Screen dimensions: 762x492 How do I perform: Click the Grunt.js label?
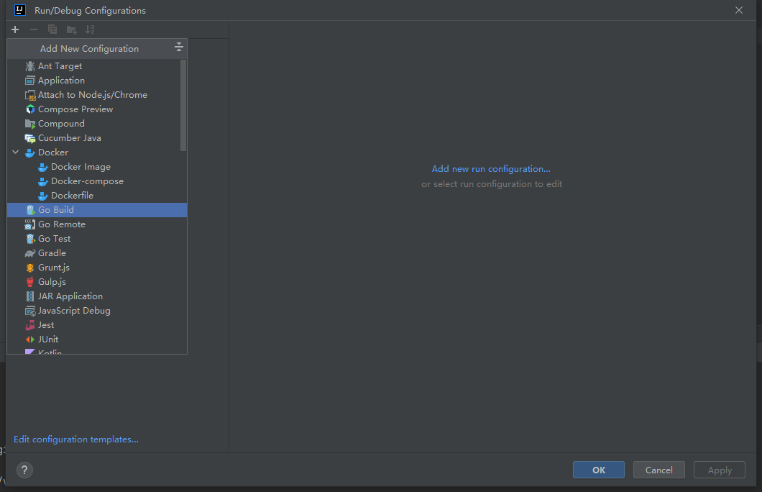[x=53, y=267]
